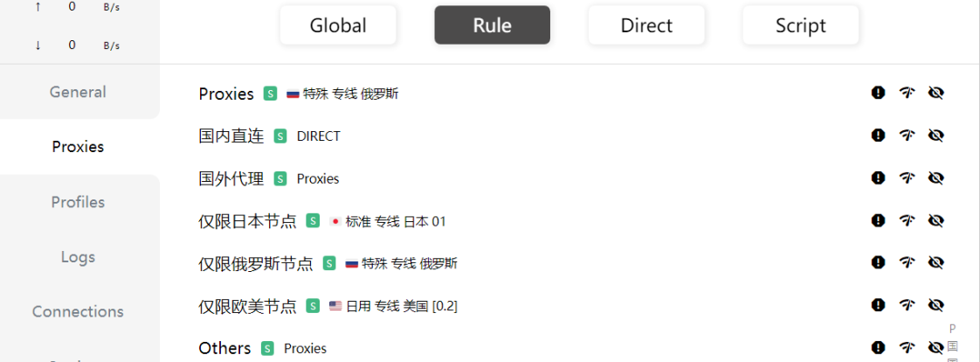980x362 pixels.
Task: Toggle the eye-slash icon in the Others row
Action: 935,348
